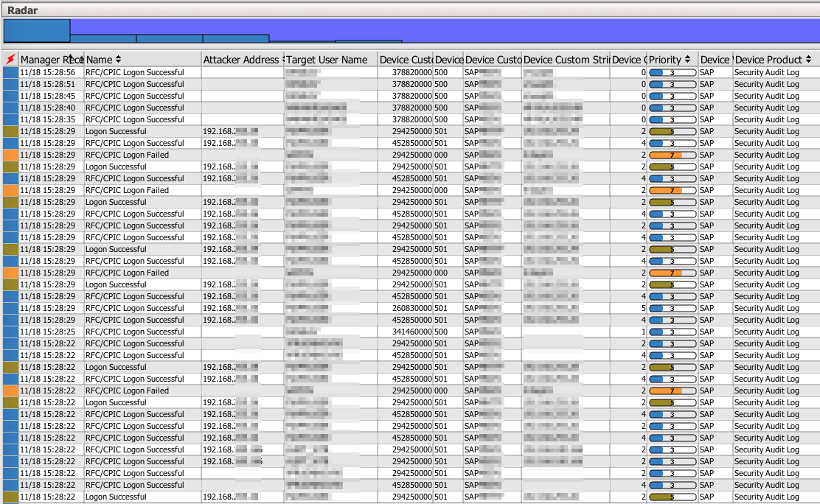Click the cell showing value 260830000
Viewport: 820px width, 504px height.
[406, 309]
